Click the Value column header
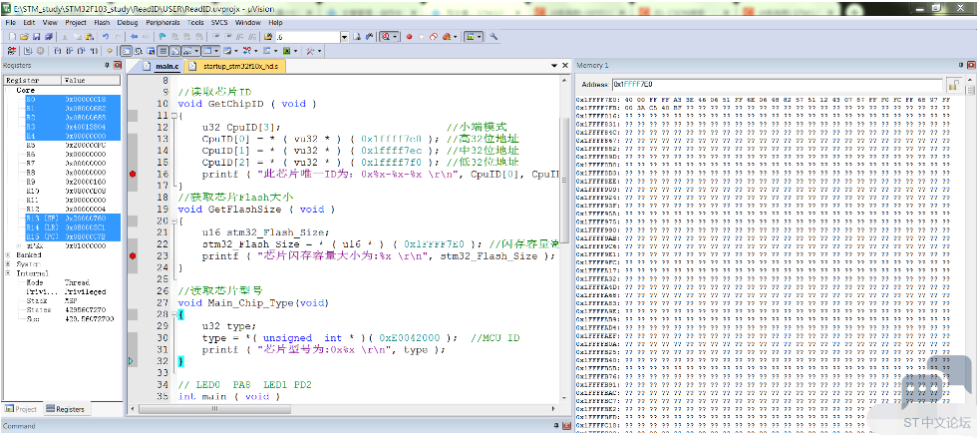The image size is (980, 438). [x=91, y=80]
